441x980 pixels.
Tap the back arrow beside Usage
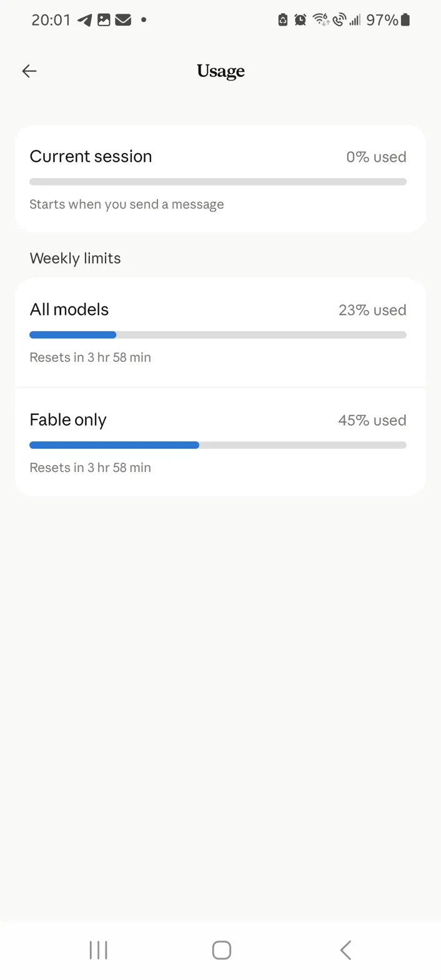click(x=29, y=71)
